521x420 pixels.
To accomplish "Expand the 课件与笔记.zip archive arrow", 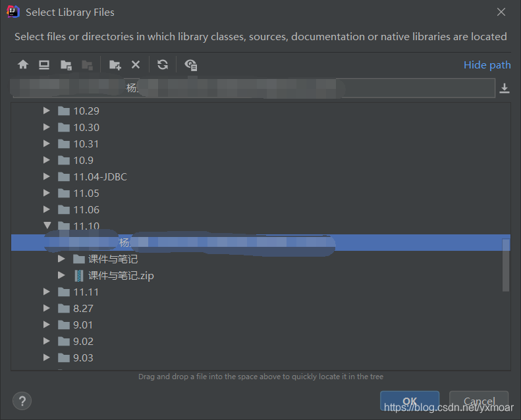I will click(x=61, y=275).
